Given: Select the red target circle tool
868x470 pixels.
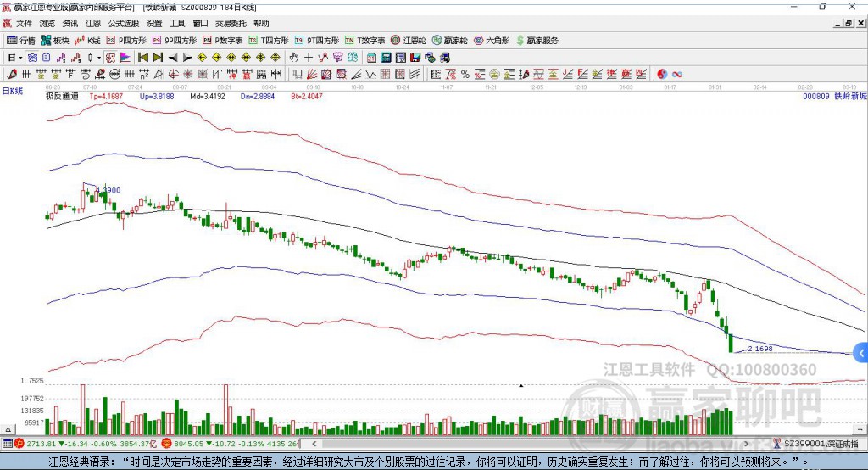Looking at the screenshot, I should click(x=173, y=74).
